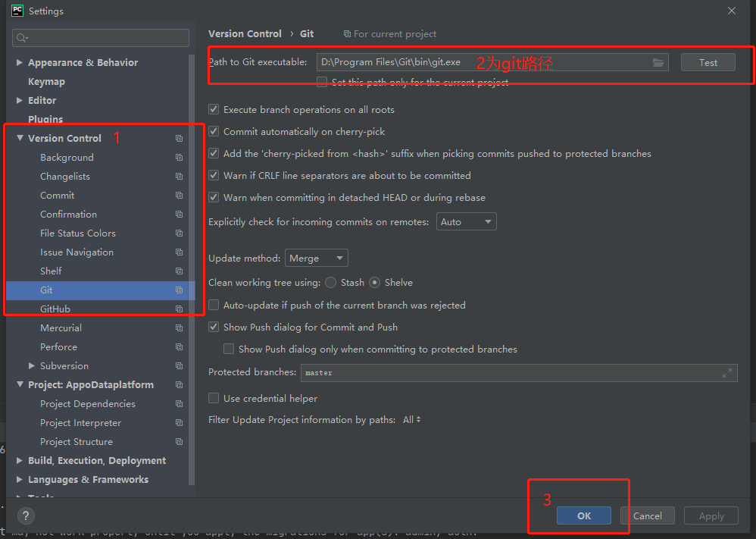This screenshot has width=756, height=539.
Task: Expand Appearance & Behavior tree node
Action: click(19, 62)
